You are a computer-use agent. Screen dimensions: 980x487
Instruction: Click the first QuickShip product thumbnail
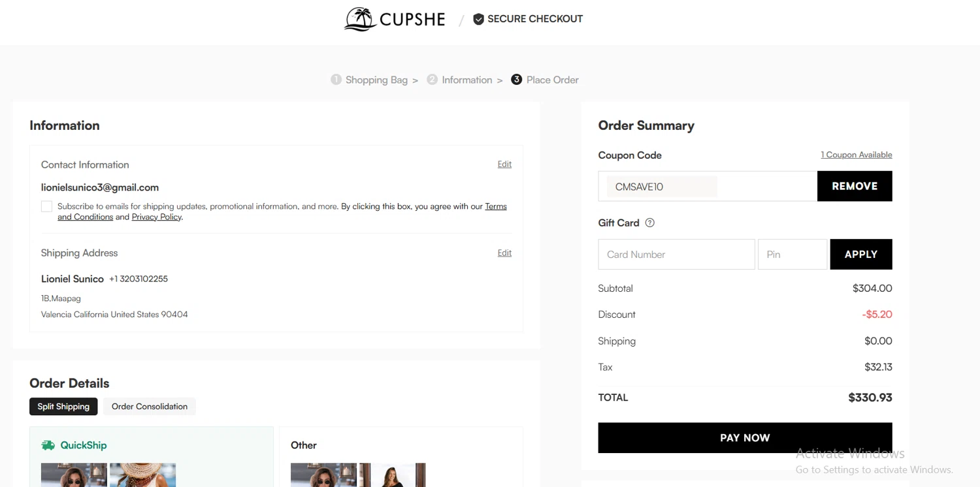pos(74,475)
